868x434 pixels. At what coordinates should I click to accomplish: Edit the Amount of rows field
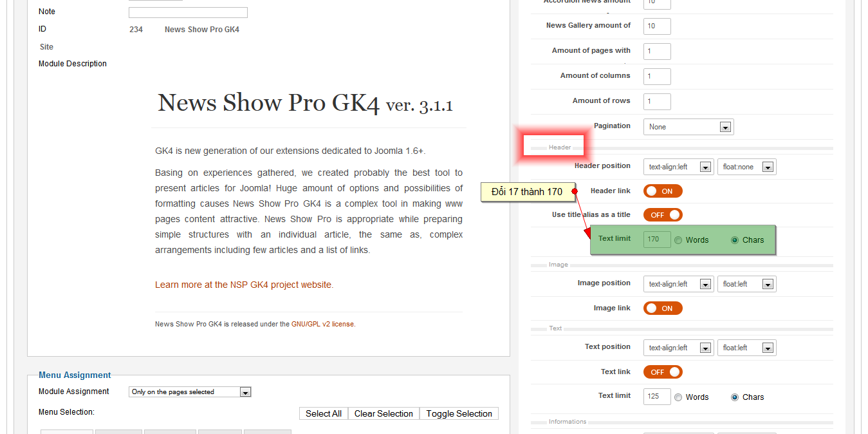point(657,101)
